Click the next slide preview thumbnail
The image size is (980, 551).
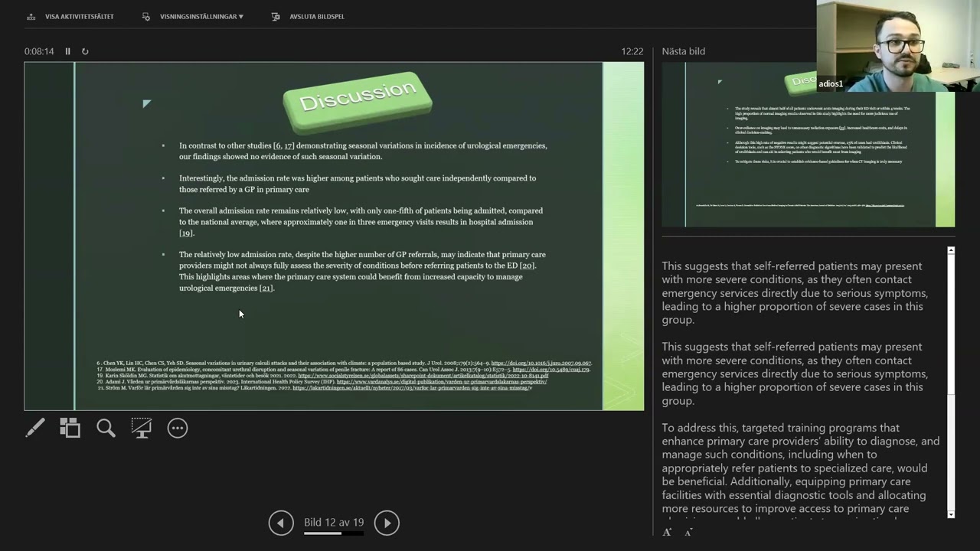click(x=808, y=145)
